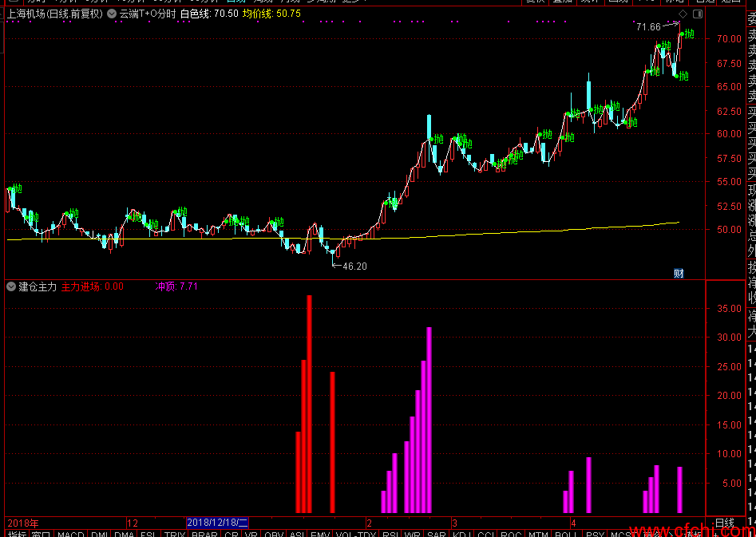The width and height of the screenshot is (756, 537).
Task: Switch to the BRAR indicator tab
Action: pyautogui.click(x=204, y=534)
